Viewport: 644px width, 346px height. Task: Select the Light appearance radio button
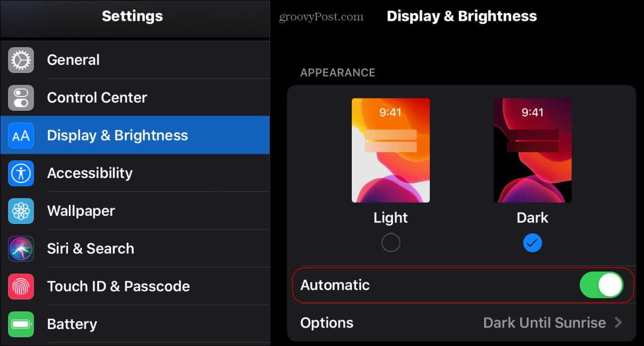[391, 243]
